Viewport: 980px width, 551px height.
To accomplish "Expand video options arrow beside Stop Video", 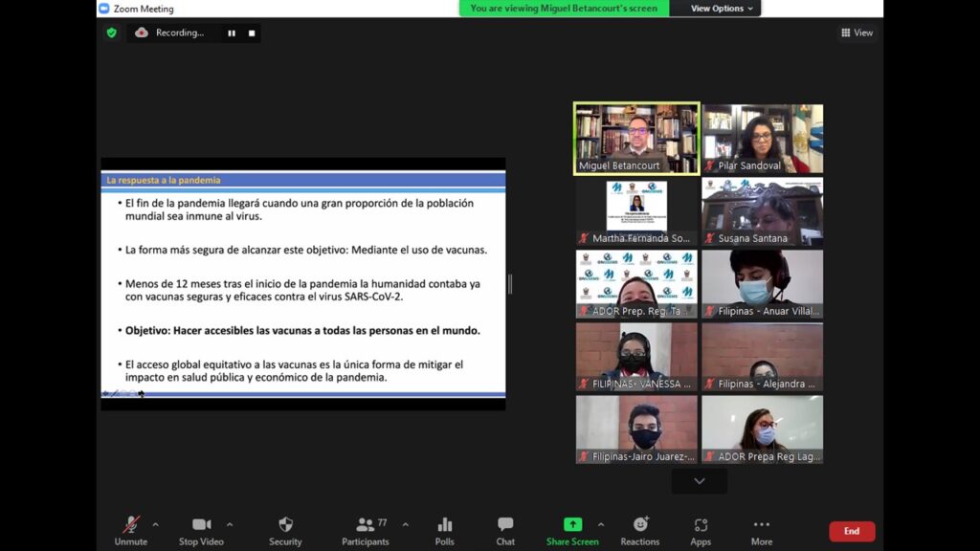I will click(230, 525).
